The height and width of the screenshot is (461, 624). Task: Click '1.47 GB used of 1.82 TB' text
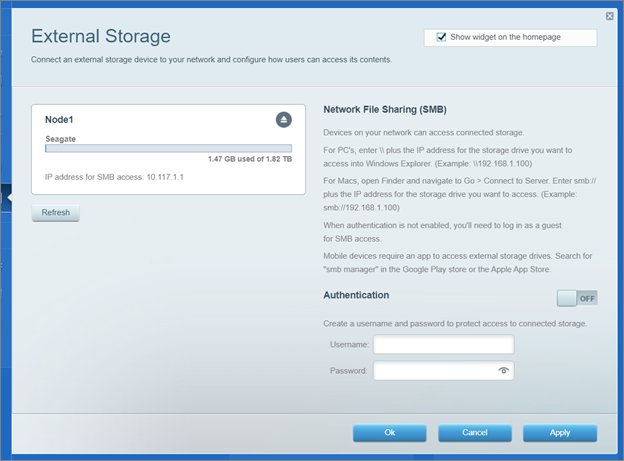(250, 159)
